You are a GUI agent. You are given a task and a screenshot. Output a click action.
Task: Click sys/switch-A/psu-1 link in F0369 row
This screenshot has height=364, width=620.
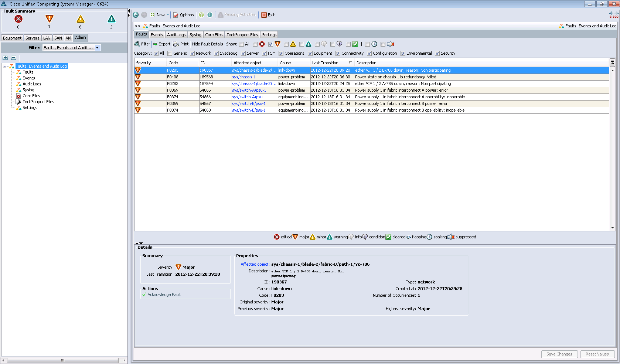249,90
